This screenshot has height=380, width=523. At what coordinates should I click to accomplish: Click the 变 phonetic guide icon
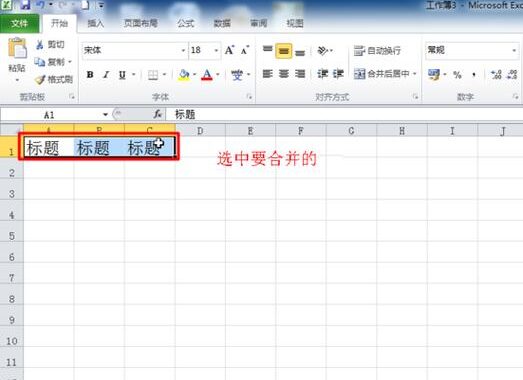point(237,75)
